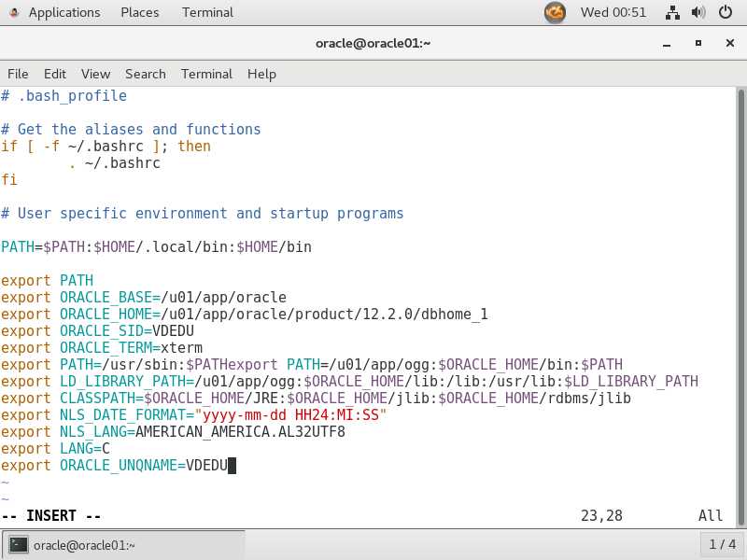The width and height of the screenshot is (747, 560).
Task: Click the terminal icon in the taskbar
Action: coord(19,545)
